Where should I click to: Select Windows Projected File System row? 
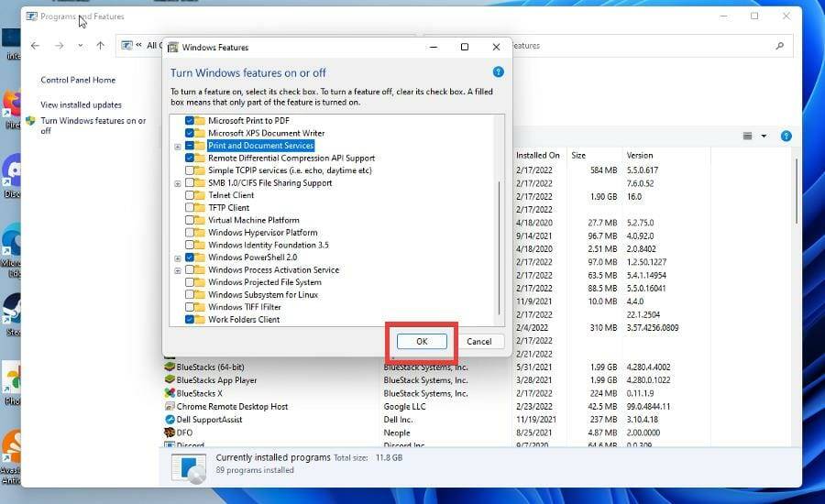pyautogui.click(x=264, y=282)
